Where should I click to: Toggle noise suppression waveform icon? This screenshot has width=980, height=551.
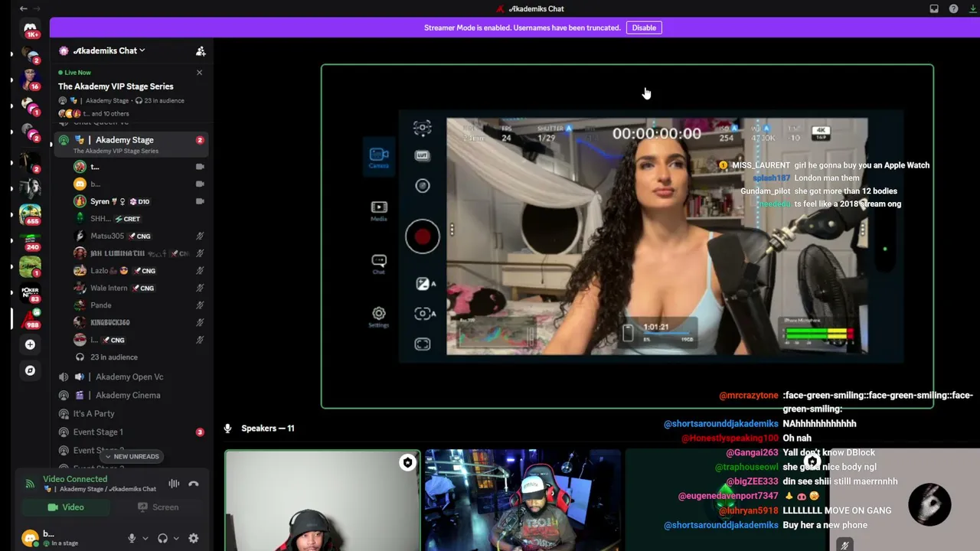click(x=174, y=484)
